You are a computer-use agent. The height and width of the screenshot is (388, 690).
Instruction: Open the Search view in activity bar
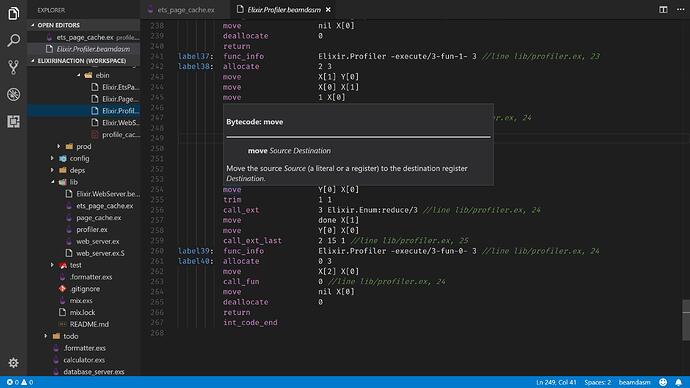click(x=14, y=40)
